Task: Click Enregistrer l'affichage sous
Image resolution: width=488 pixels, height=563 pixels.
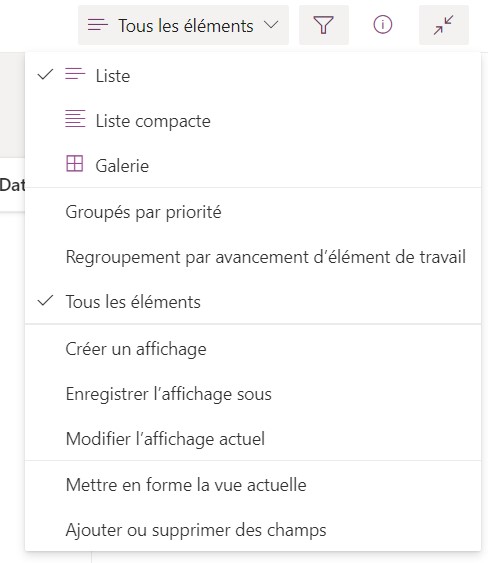Action: point(253,394)
